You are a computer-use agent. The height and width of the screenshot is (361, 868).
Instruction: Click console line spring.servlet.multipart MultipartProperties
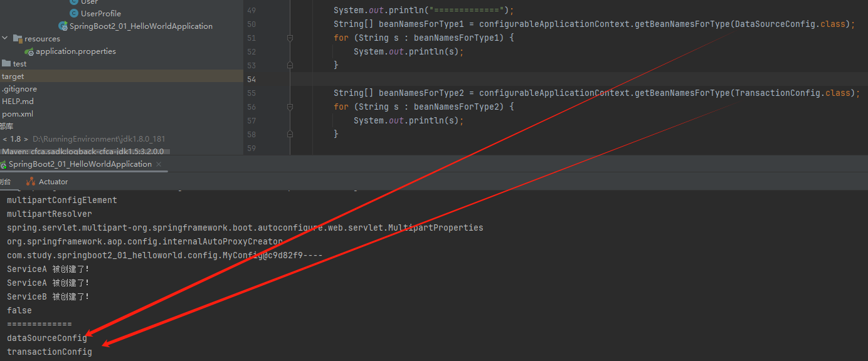point(245,228)
